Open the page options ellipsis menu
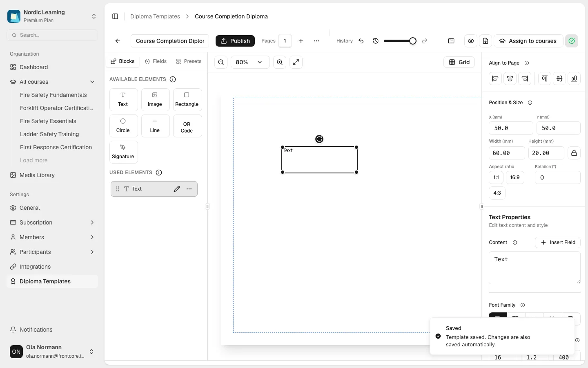Screen dimensions: 588x368 pyautogui.click(x=316, y=41)
